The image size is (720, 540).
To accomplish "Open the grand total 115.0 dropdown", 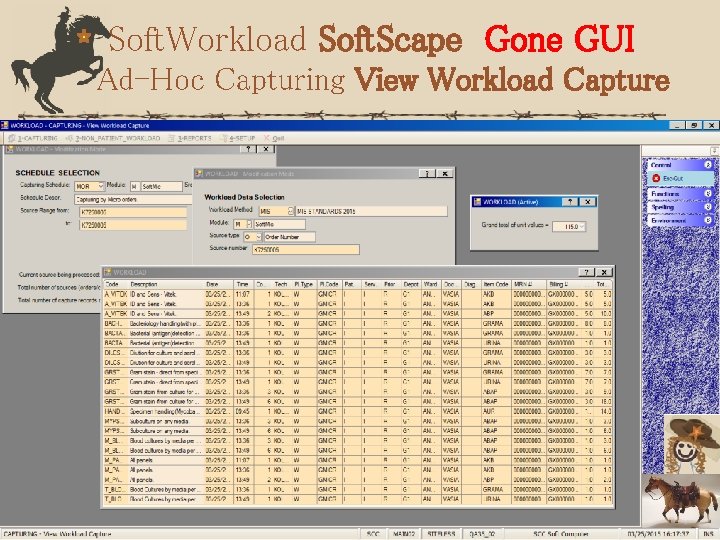I will pyautogui.click(x=582, y=226).
